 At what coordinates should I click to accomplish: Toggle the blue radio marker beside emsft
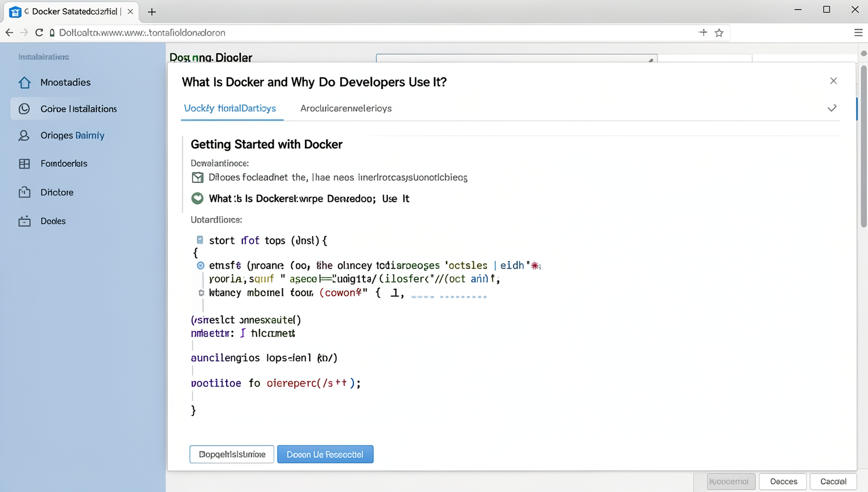(201, 266)
